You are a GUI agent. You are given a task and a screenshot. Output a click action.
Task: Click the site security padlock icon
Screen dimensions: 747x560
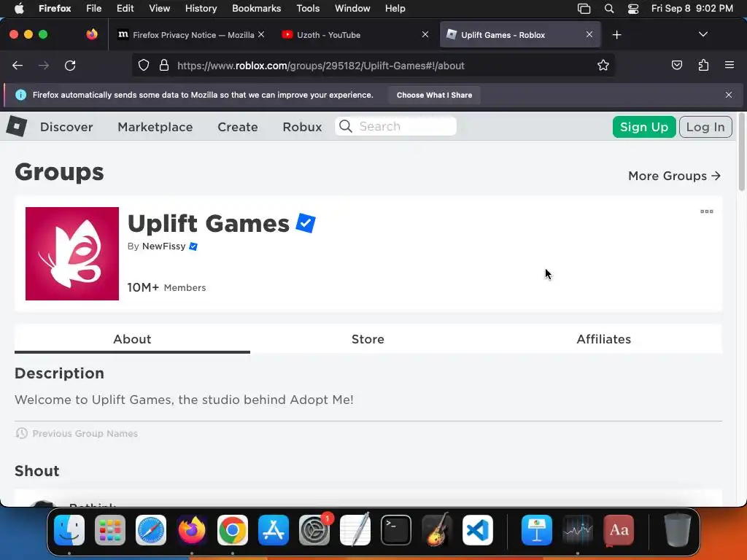164,65
